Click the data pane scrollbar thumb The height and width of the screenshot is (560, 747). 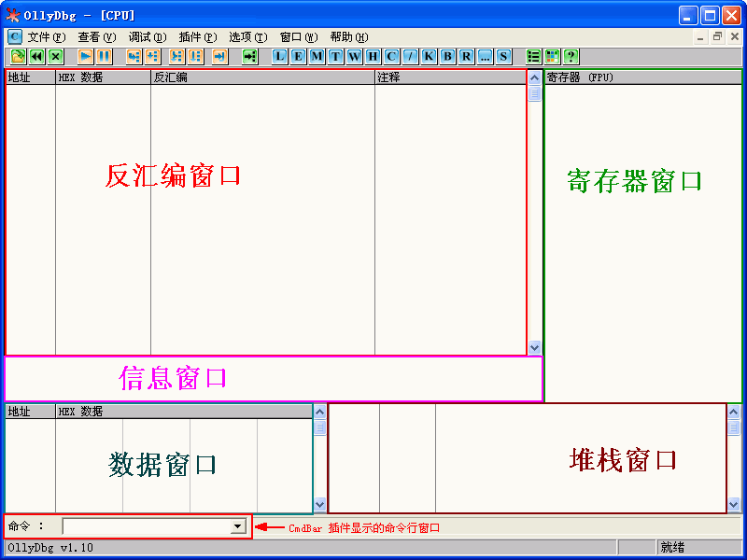(319, 427)
